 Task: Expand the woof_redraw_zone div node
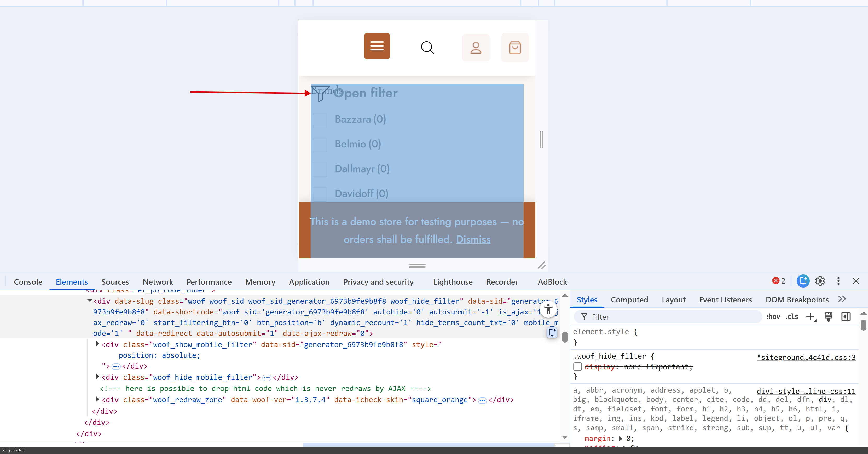click(98, 399)
